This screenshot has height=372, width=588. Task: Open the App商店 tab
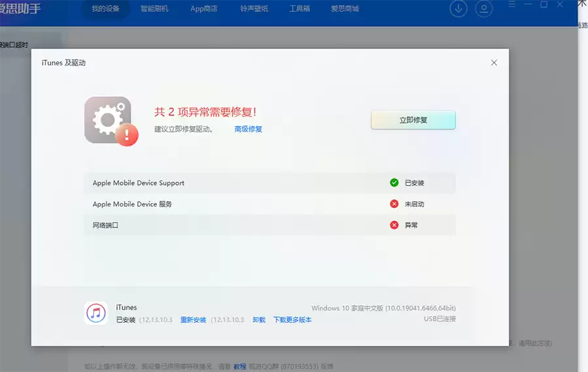pos(204,8)
